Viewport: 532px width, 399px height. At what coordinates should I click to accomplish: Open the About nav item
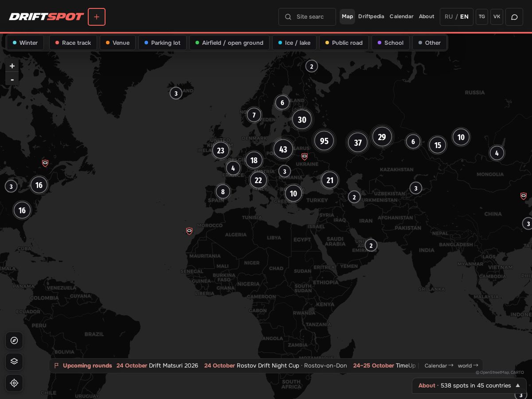click(426, 16)
